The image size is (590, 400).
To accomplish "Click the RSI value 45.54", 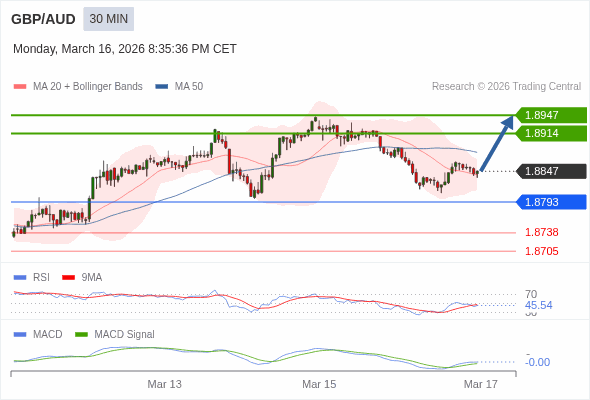I will coord(539,305).
